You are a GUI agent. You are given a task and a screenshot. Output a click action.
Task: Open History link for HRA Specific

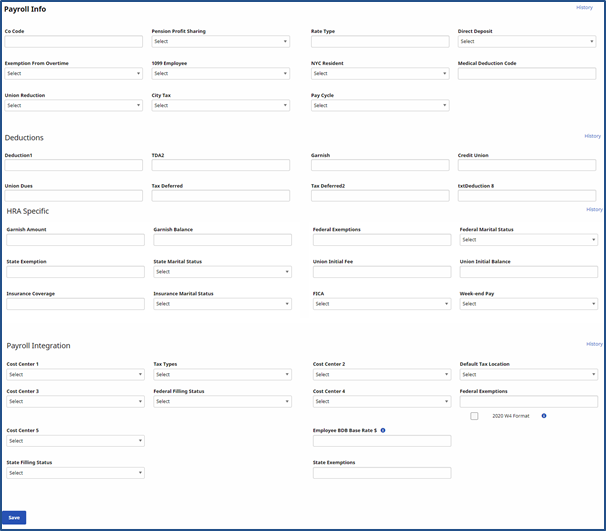pyautogui.click(x=594, y=210)
